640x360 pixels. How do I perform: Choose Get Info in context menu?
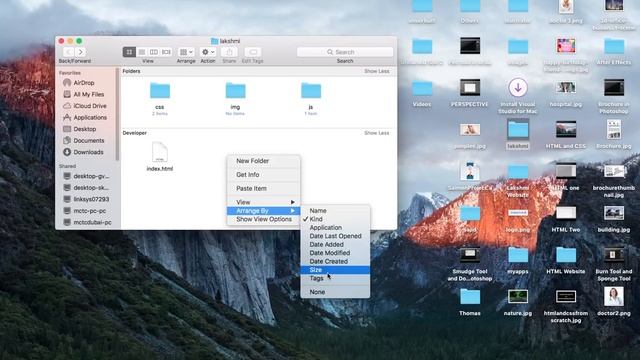pyautogui.click(x=264, y=175)
